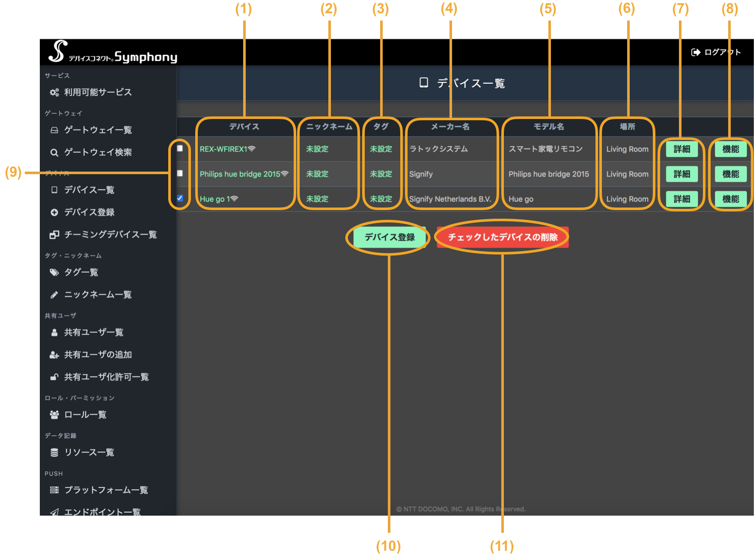756x558 pixels.
Task: Open the Hue go 1 device link
Action: [215, 199]
